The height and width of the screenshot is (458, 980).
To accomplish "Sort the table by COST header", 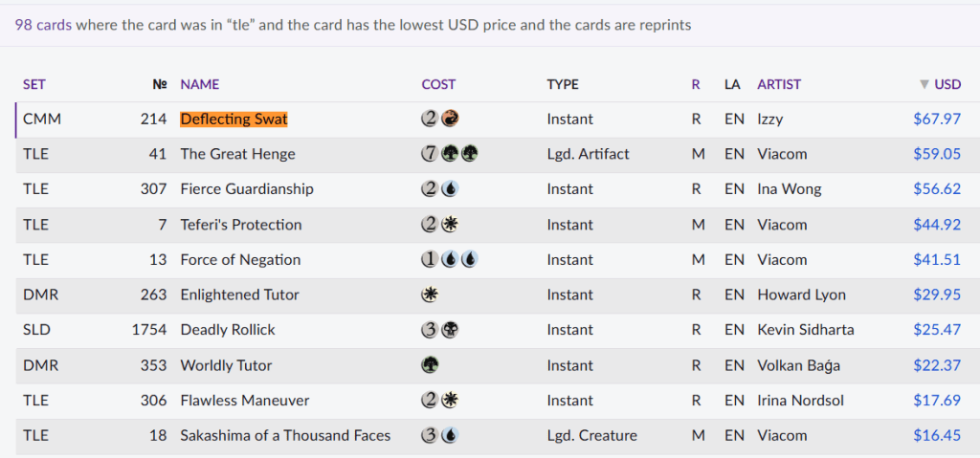I will [438, 84].
